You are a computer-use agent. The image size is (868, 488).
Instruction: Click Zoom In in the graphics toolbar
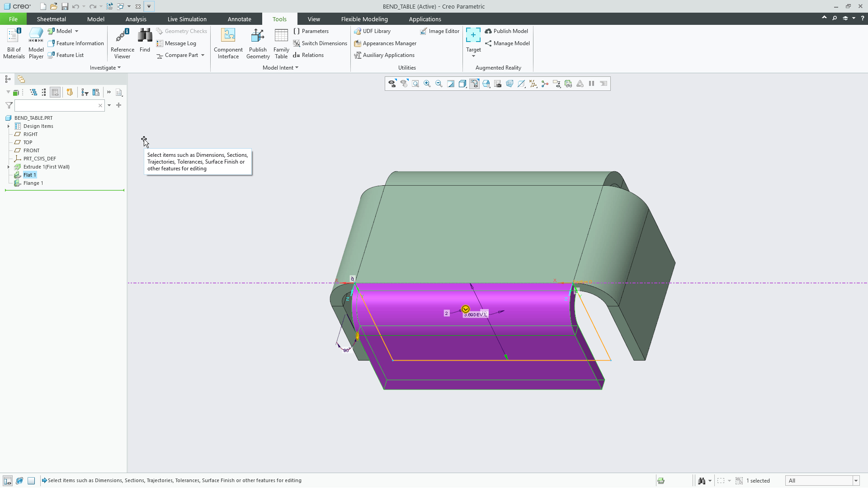pyautogui.click(x=427, y=84)
